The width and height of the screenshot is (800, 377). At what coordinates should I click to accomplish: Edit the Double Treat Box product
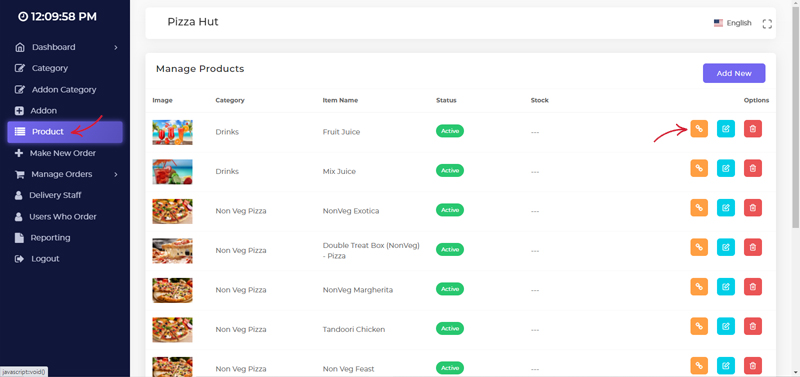tap(726, 247)
